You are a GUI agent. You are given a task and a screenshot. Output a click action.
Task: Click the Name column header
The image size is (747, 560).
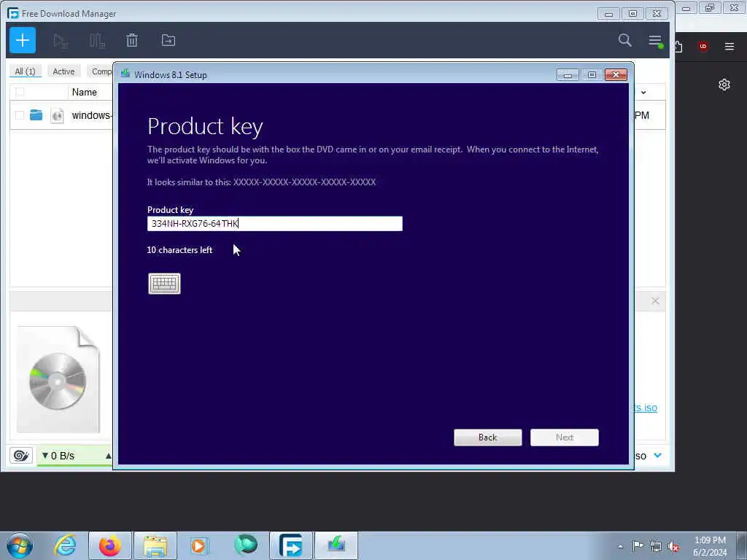85,92
